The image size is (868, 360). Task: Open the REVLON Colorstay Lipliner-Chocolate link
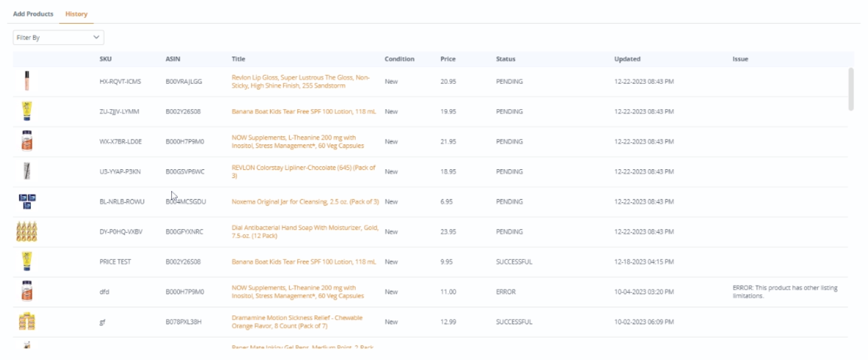click(x=304, y=171)
